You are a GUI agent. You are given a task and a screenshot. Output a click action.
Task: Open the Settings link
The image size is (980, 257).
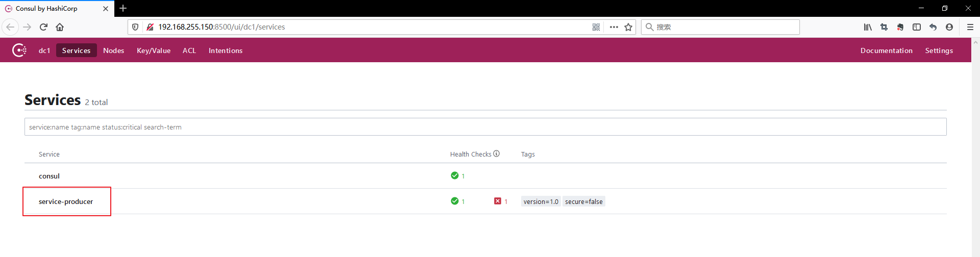939,50
